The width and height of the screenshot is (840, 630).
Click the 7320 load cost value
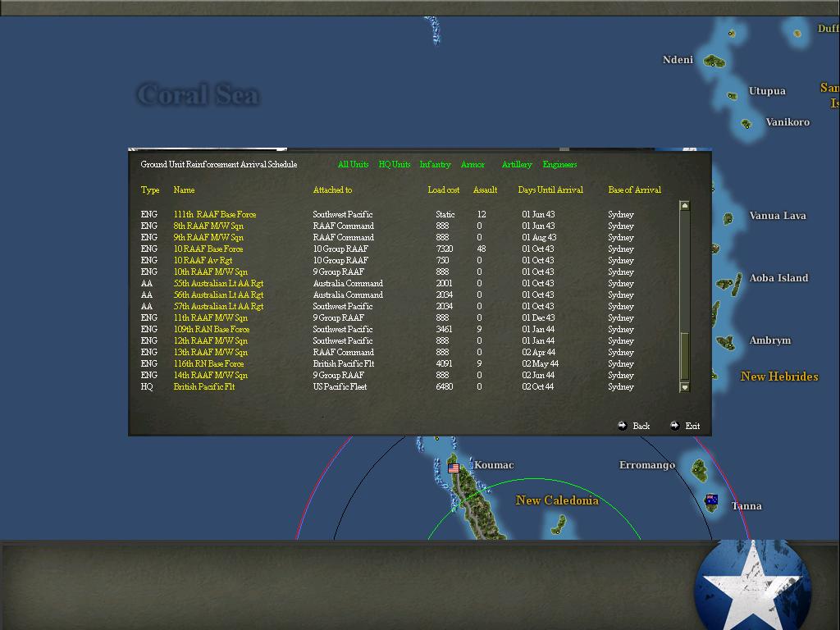coord(444,249)
